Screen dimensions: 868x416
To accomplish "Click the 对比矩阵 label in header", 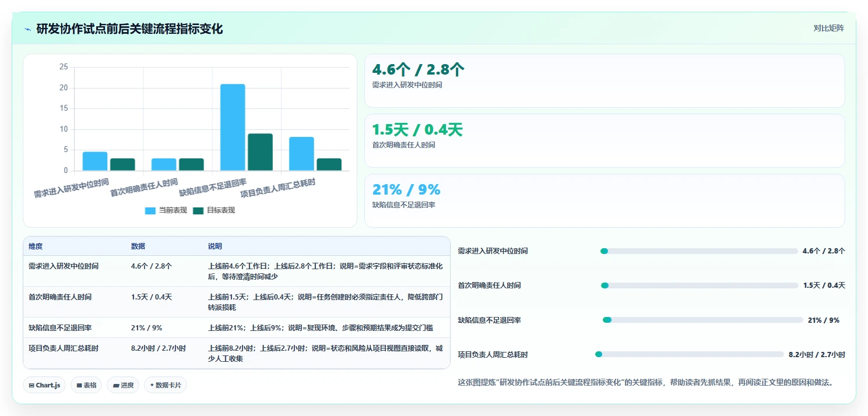I will 828,28.
